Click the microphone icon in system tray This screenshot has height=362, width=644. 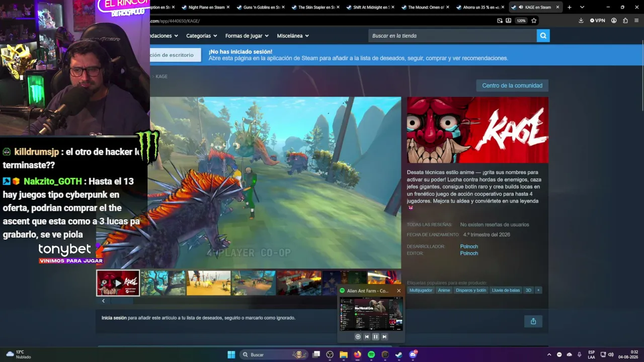(579, 354)
